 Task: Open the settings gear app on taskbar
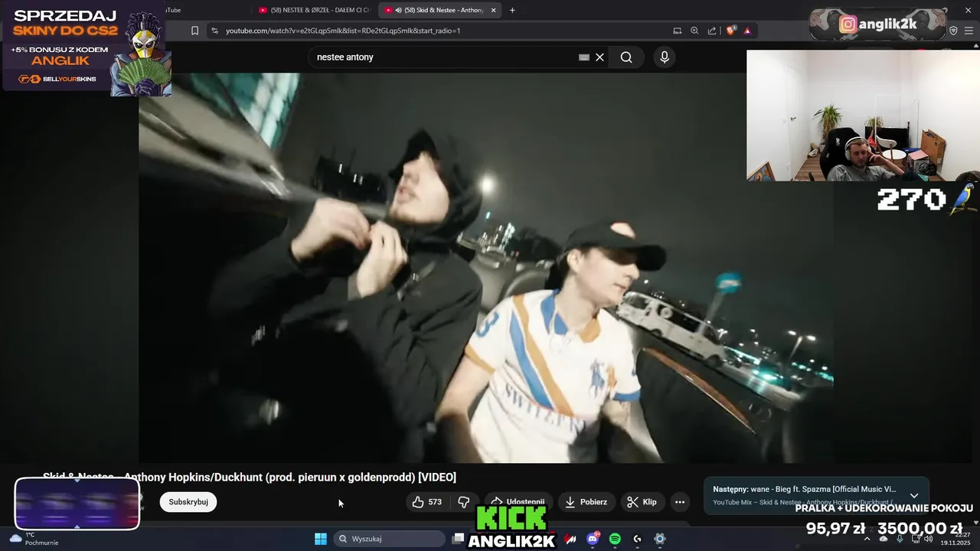pos(659,539)
